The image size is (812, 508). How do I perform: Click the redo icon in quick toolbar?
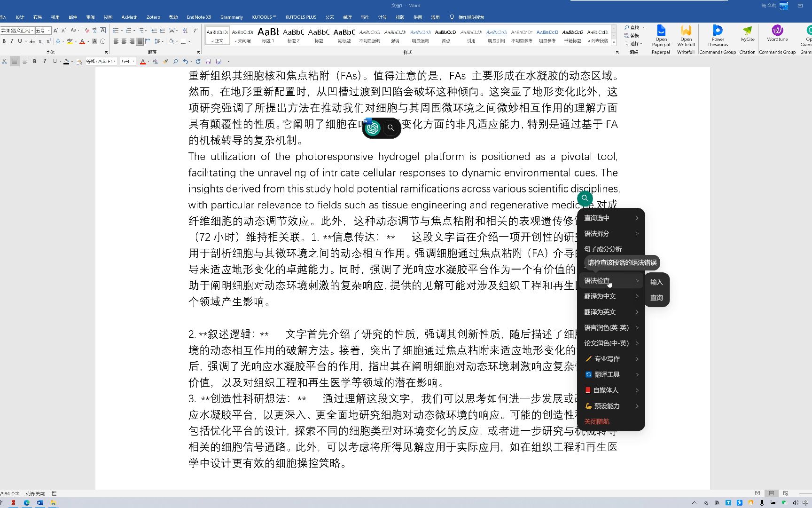tap(198, 62)
